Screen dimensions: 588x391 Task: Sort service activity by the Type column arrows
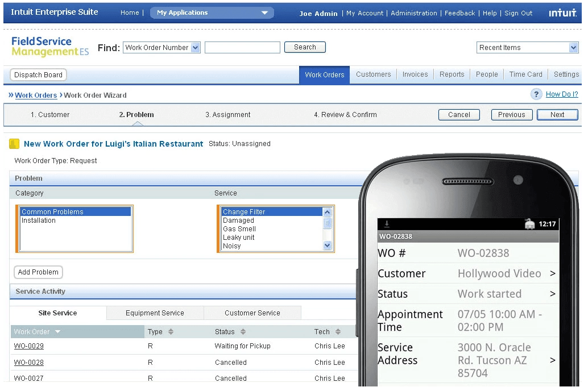[x=170, y=331]
